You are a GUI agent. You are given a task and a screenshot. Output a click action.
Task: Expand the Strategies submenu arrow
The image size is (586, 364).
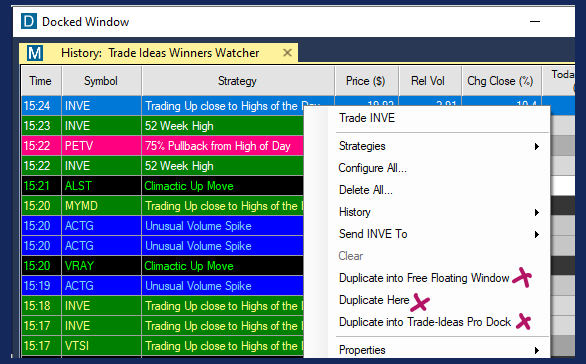pos(537,146)
